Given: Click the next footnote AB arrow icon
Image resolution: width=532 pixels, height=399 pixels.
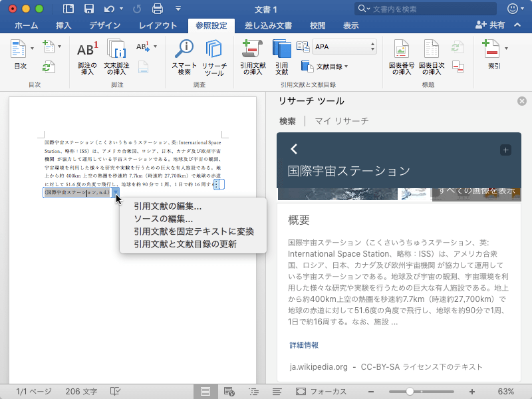Looking at the screenshot, I should pyautogui.click(x=143, y=47).
